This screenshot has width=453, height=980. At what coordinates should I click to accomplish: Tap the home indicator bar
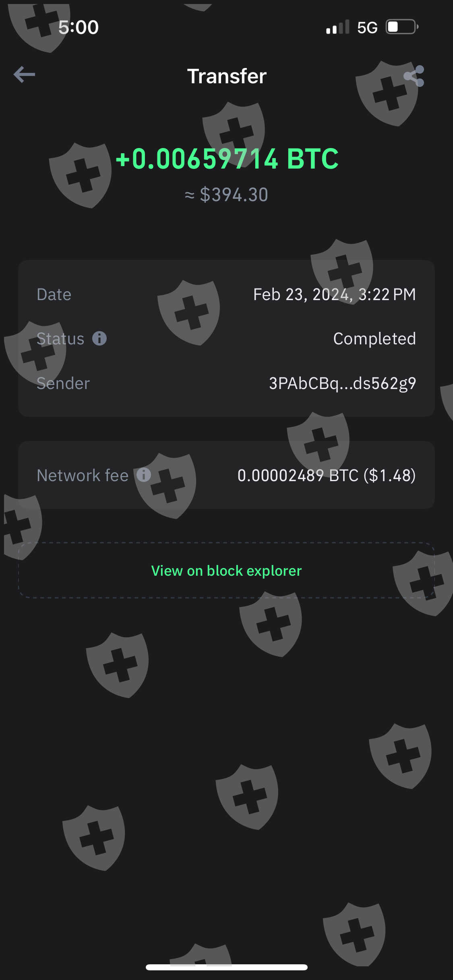click(227, 967)
